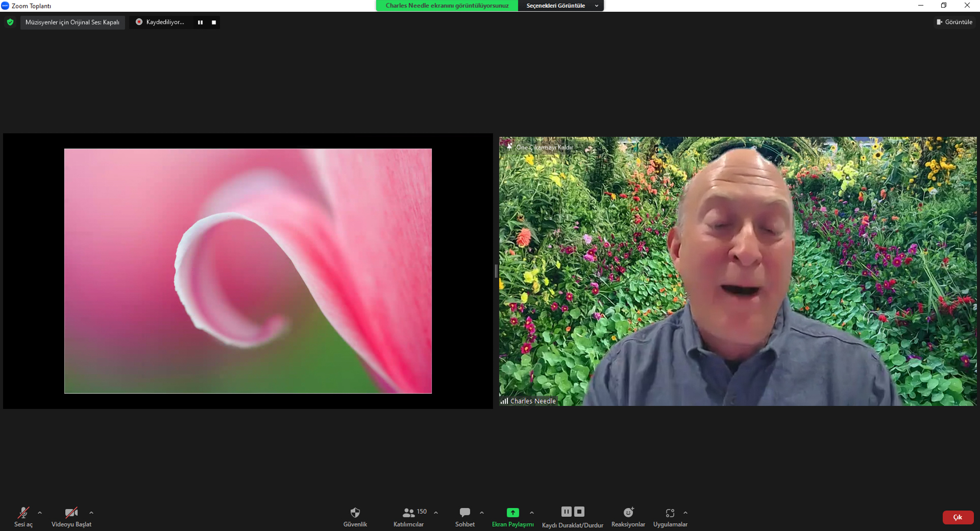Click the signal strength bars icon
980x531 pixels.
(504, 401)
